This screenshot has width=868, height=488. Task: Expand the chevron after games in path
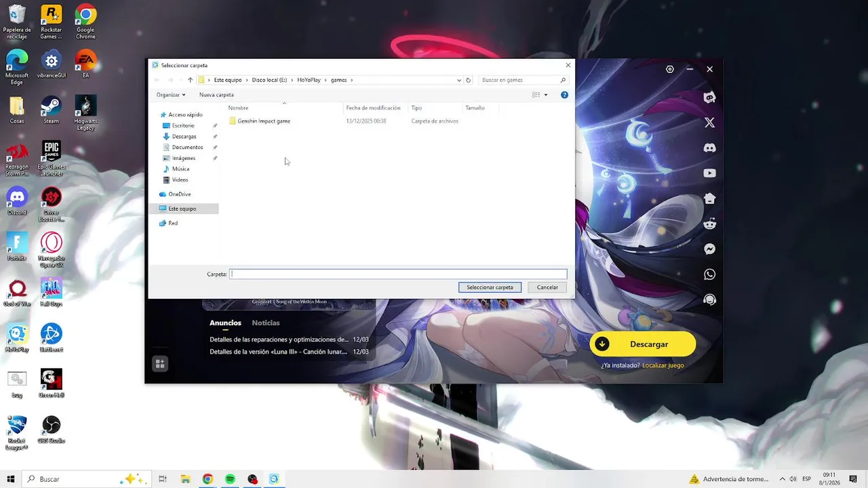(x=351, y=80)
